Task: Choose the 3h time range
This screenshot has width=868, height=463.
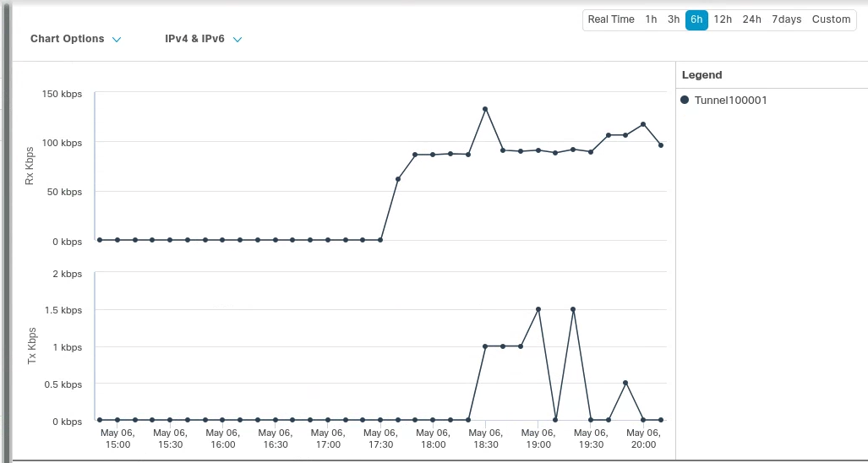Action: [674, 19]
